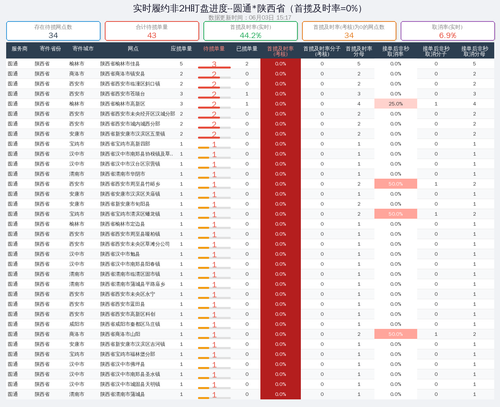The height and width of the screenshot is (407, 500).
Task: Click 陕西省西安市高新区科创 network name
Action: tap(128, 314)
